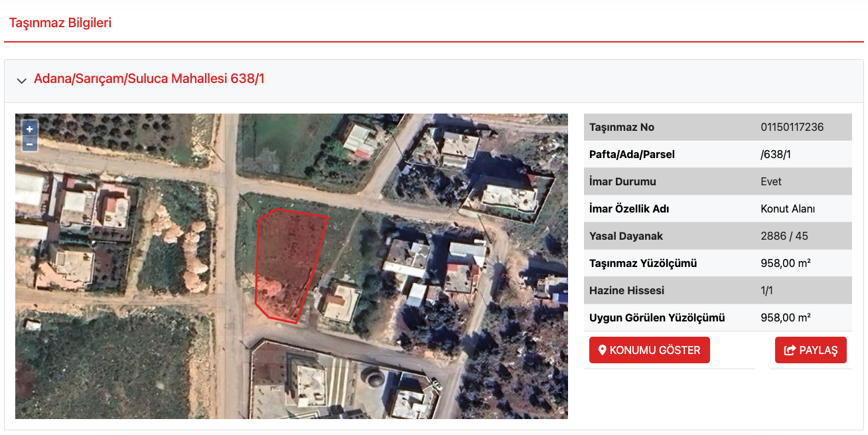Screen dimensions: 868x435
Task: Click the Uygun Görülen Yüzölçümü label
Action: (x=657, y=317)
